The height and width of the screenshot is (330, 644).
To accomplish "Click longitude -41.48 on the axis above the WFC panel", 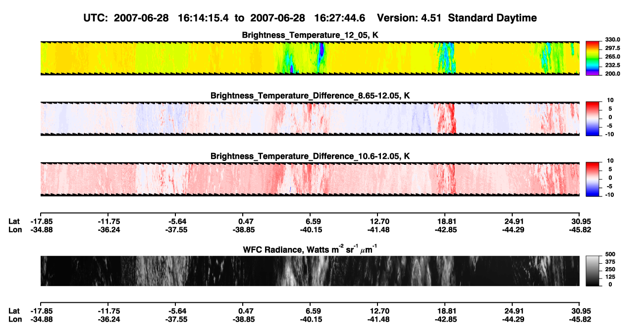I will 377,230.
